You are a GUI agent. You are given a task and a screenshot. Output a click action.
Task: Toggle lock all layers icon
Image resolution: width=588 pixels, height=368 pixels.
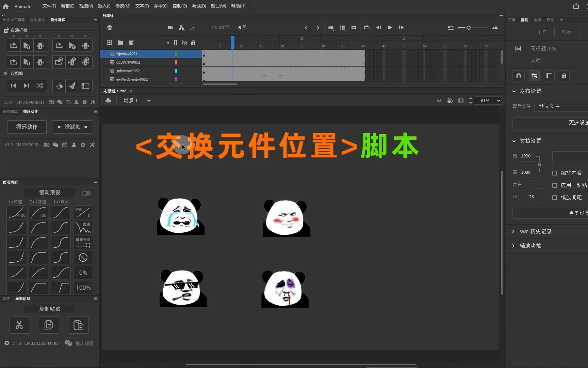click(193, 43)
